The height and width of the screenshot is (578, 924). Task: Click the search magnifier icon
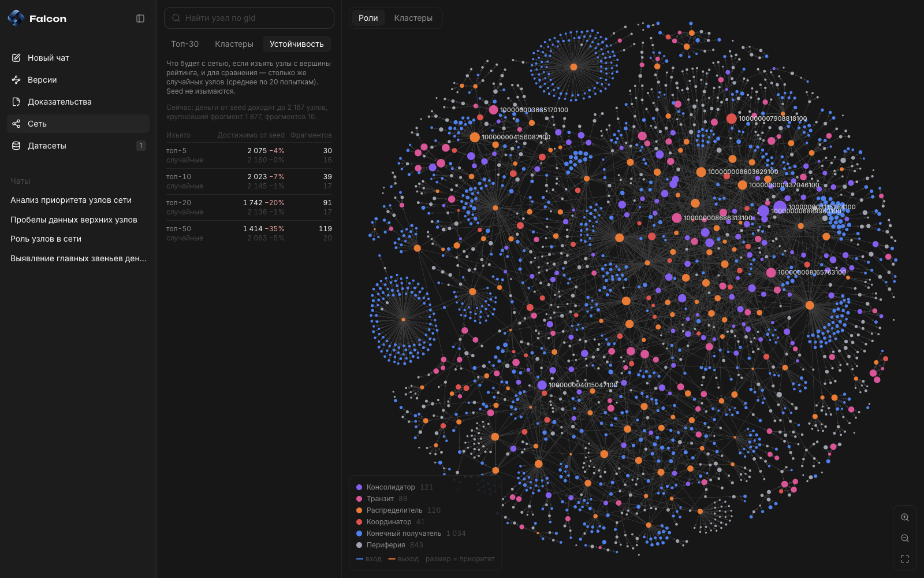tap(176, 18)
